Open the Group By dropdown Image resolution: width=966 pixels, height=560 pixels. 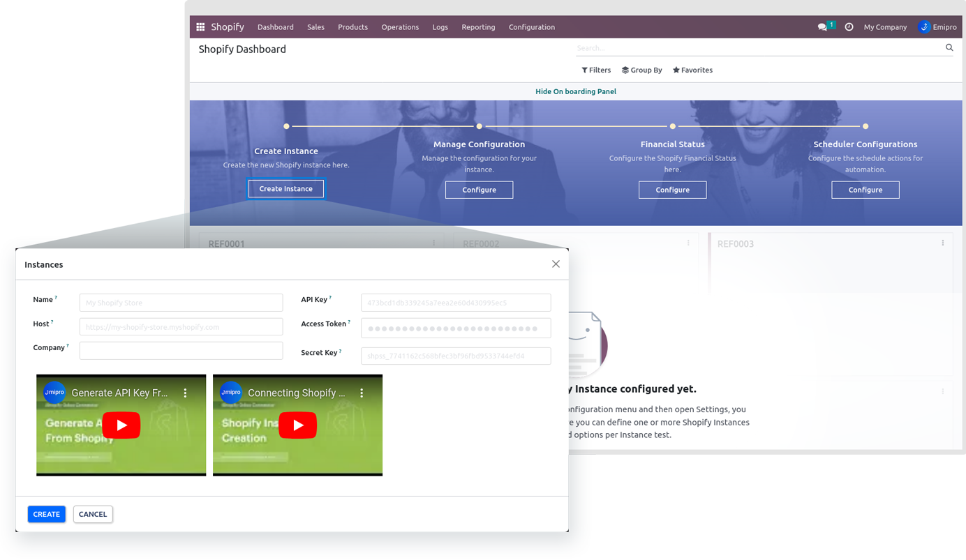[642, 70]
